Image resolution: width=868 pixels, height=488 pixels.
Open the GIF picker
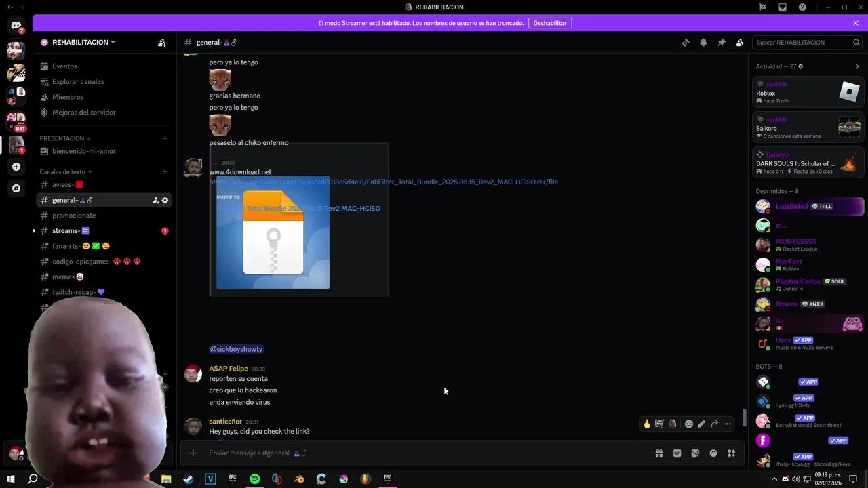click(x=677, y=453)
